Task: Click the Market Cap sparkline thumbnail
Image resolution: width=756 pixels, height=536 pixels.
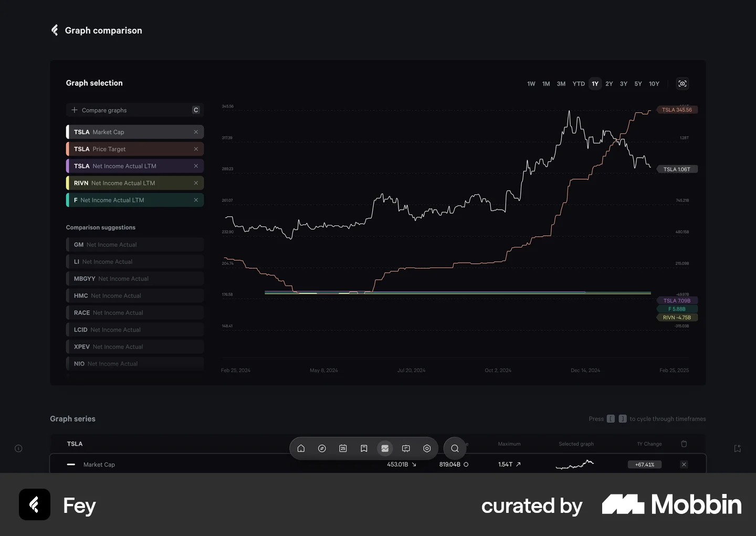Action: click(x=575, y=464)
